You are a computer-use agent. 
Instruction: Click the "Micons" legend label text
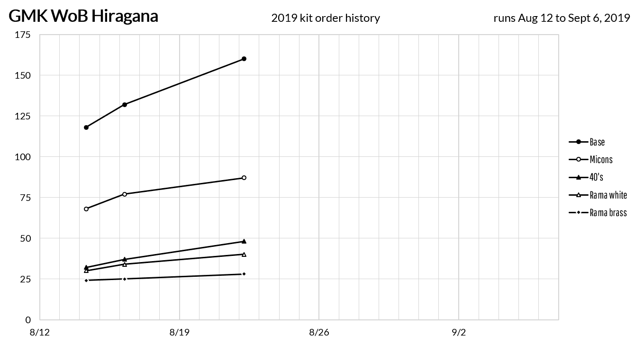(x=601, y=159)
